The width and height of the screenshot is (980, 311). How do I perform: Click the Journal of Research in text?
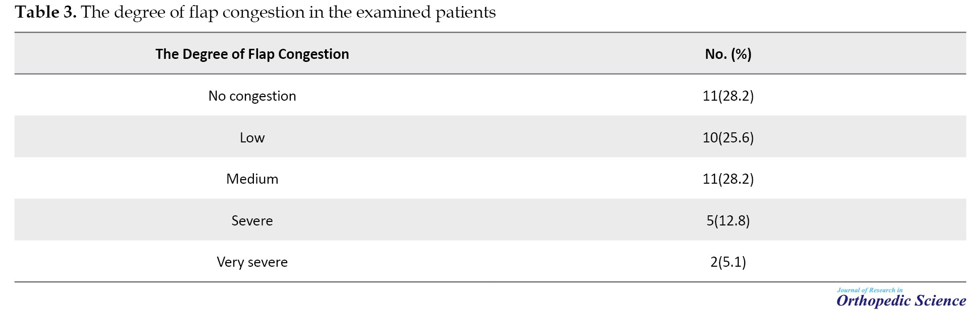(870, 290)
